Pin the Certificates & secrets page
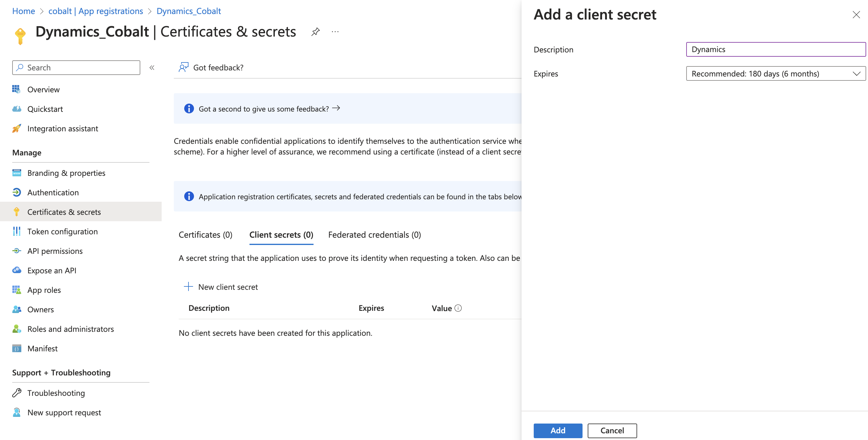 (315, 31)
